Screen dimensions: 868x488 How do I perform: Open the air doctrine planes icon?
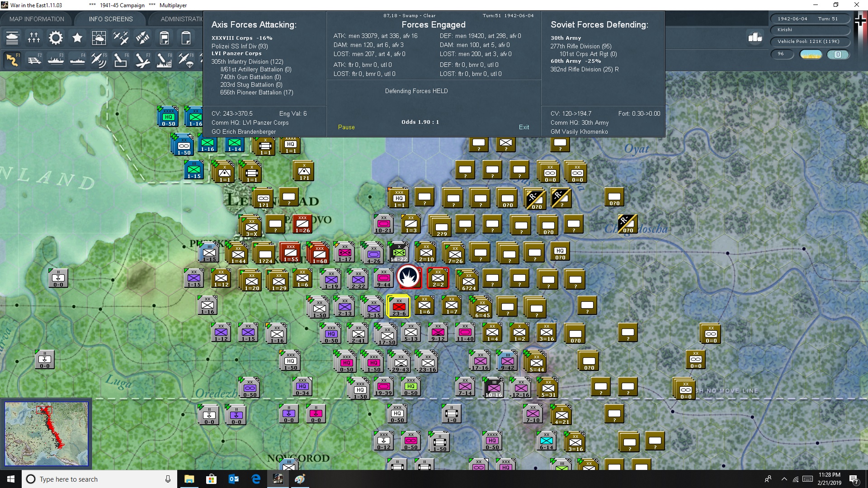coord(121,38)
